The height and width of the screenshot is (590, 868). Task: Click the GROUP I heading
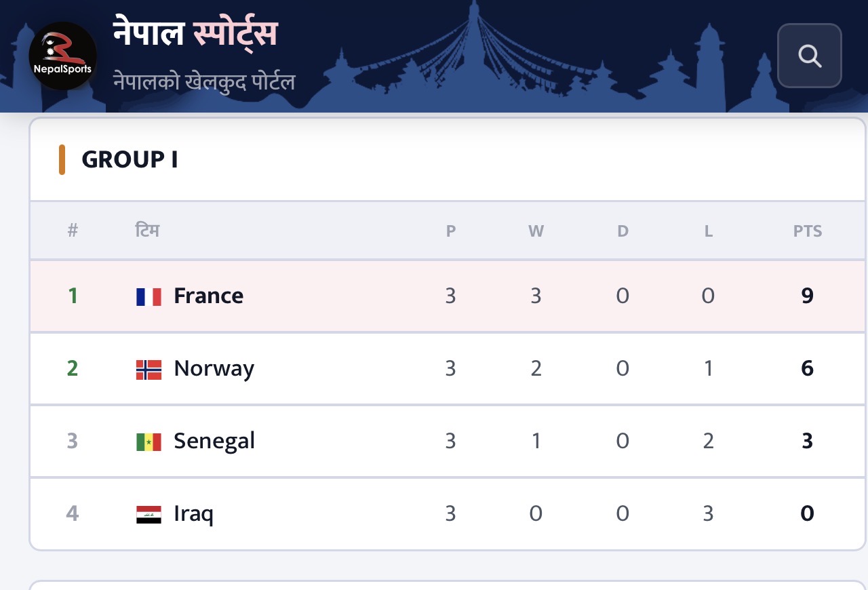click(130, 159)
